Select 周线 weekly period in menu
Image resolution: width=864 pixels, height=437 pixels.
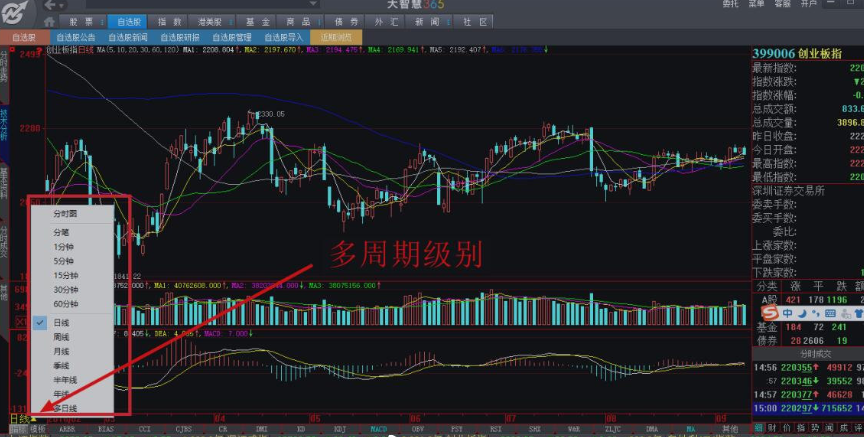pyautogui.click(x=62, y=337)
